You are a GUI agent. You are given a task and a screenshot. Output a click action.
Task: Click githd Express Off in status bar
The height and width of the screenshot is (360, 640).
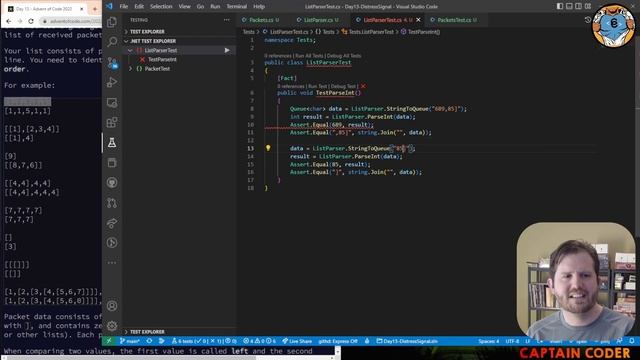[x=338, y=341]
